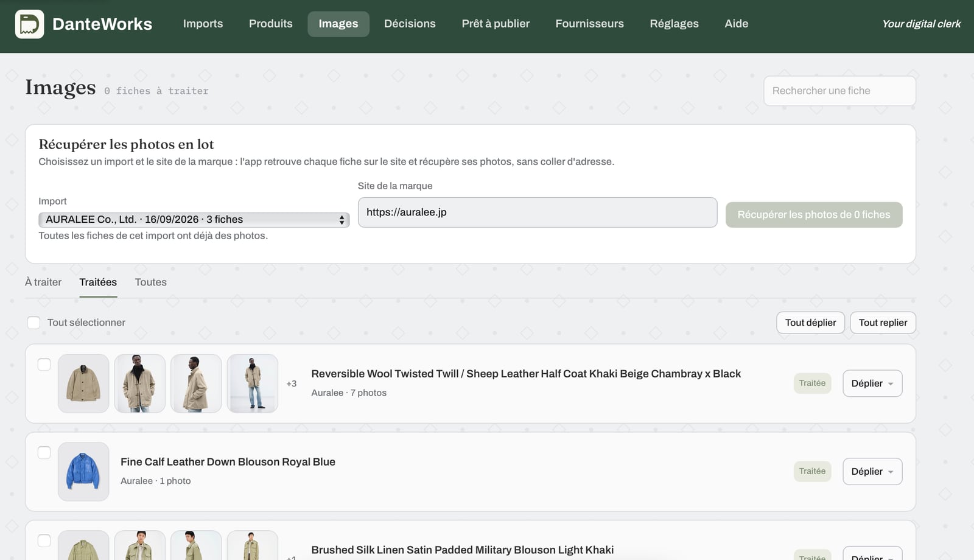Open Prêt à publier page
Screen dimensions: 974x560
tap(496, 24)
